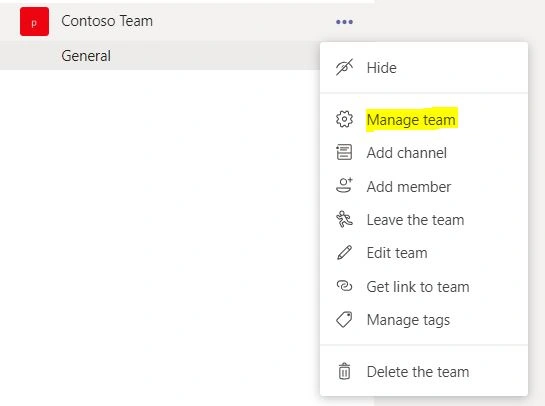Click the Get link chain icon

[x=344, y=286]
